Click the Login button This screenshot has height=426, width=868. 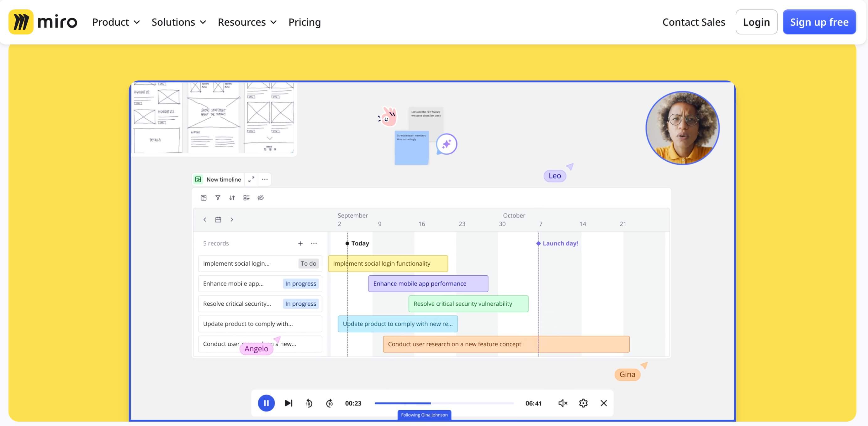pyautogui.click(x=756, y=22)
